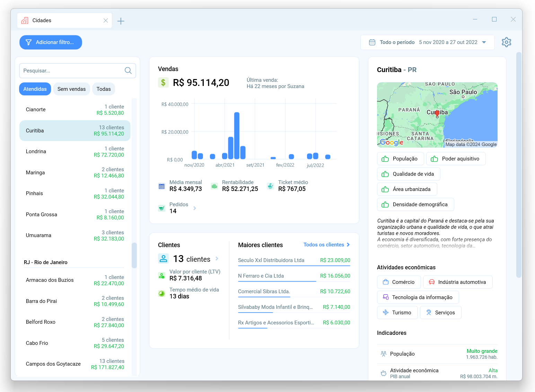Select Umuarama in city list
The width and height of the screenshot is (535, 392).
click(x=75, y=236)
